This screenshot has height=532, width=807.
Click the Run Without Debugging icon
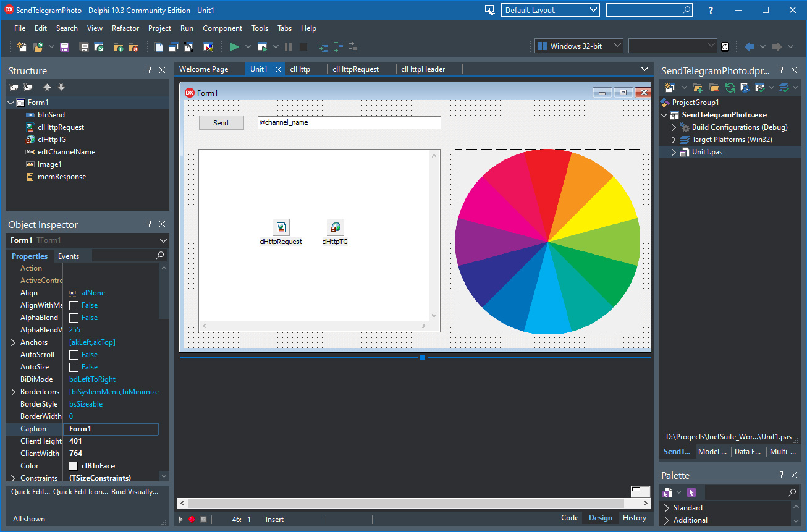pos(263,47)
